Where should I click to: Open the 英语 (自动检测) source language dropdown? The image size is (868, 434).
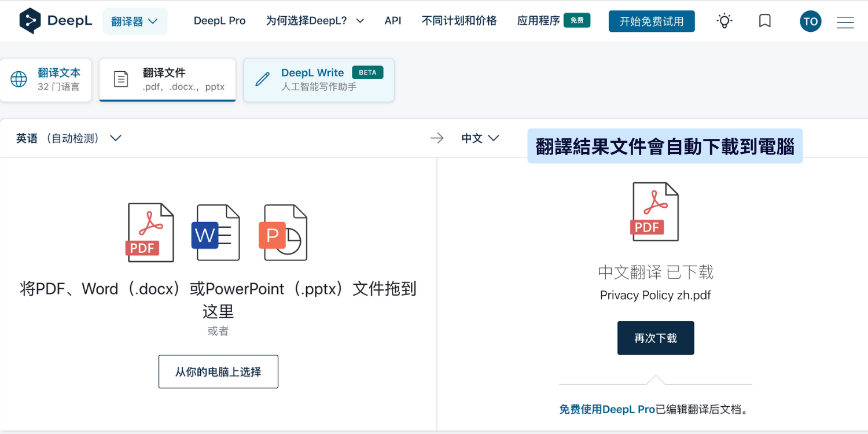[x=68, y=138]
